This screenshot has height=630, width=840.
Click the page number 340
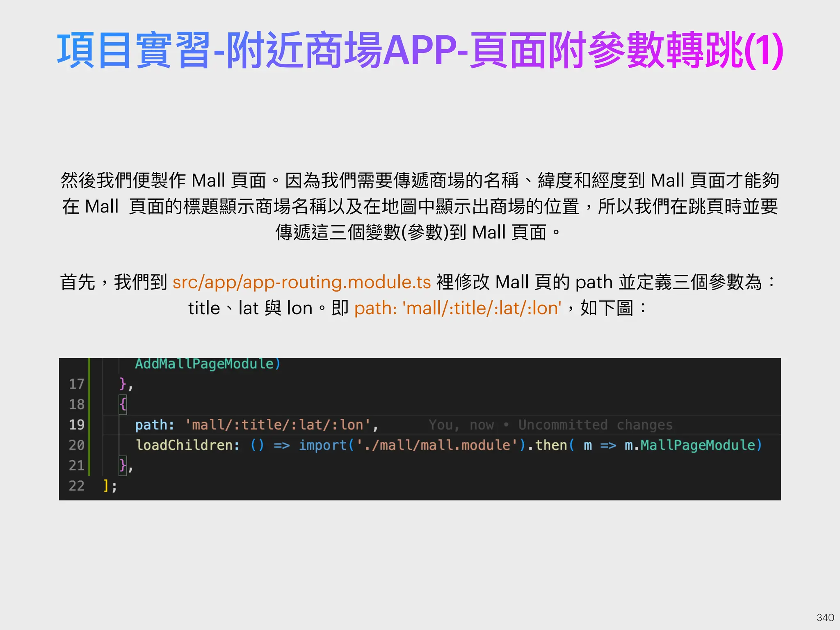click(x=825, y=617)
